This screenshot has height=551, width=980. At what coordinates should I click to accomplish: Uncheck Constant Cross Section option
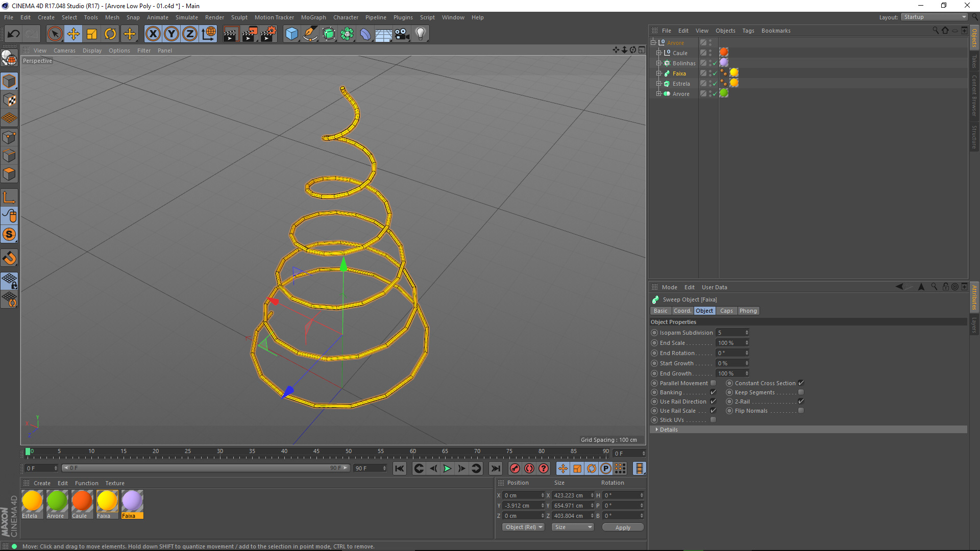click(x=801, y=383)
